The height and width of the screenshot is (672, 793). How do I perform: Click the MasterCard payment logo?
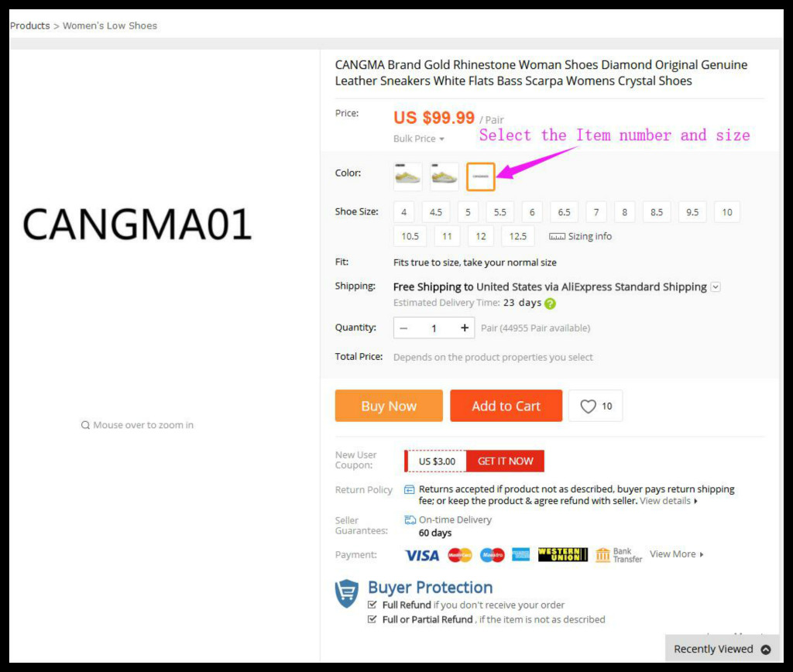tap(460, 555)
